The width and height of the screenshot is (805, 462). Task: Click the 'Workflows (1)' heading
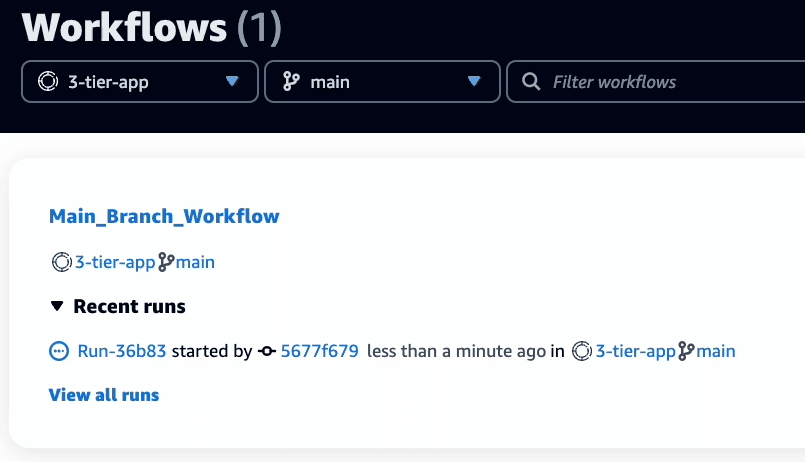click(152, 27)
